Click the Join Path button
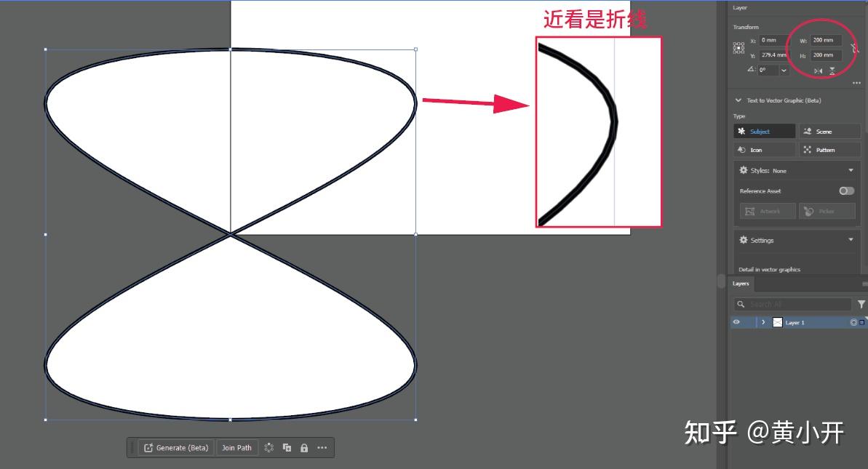Screen dimensions: 868x469 (236, 447)
